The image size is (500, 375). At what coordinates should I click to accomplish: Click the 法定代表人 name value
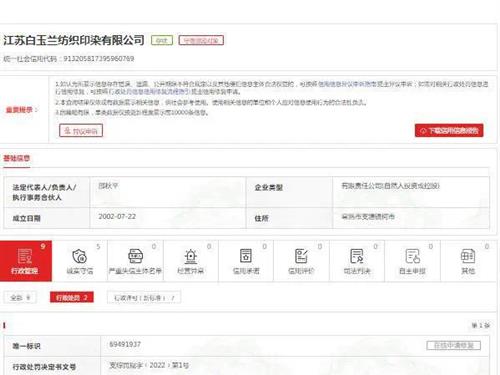108,186
